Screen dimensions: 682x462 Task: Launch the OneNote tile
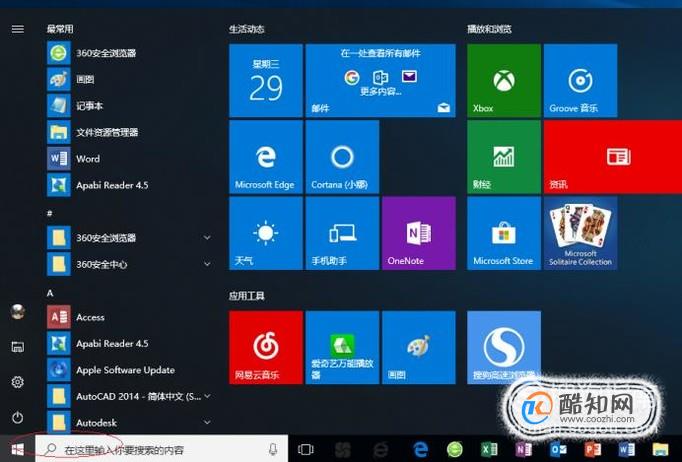click(x=419, y=233)
